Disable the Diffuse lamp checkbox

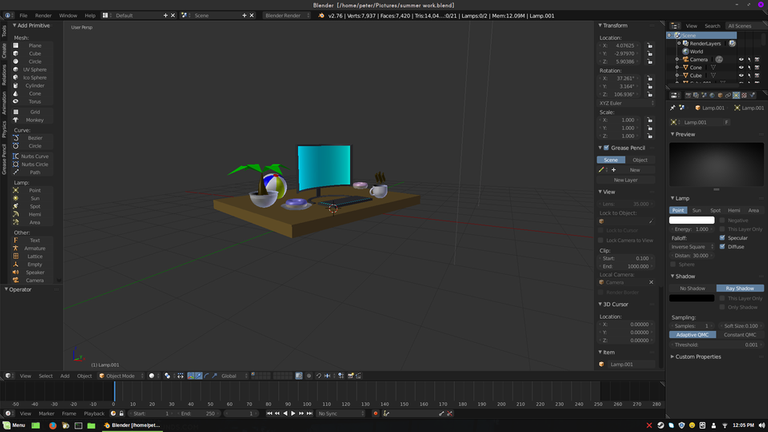click(x=723, y=246)
